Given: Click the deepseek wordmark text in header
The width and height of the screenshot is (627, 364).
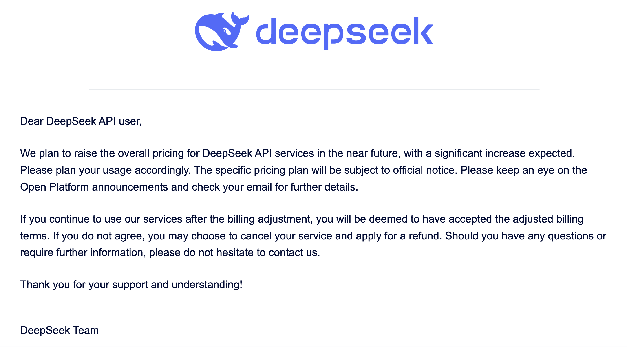Looking at the screenshot, I should coord(345,33).
